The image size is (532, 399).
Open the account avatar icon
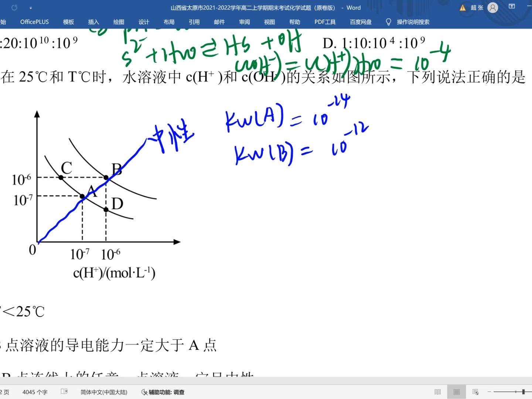pyautogui.click(x=492, y=7)
